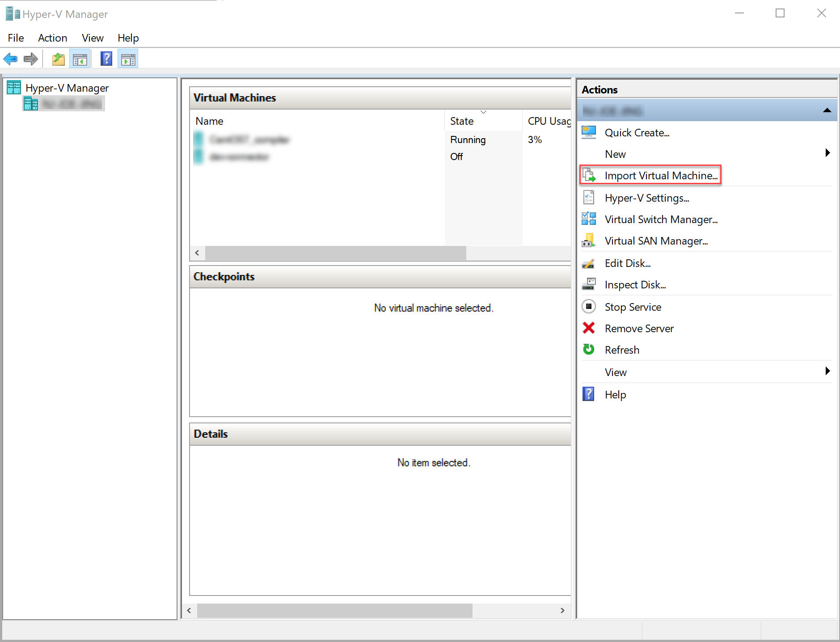
Task: Open the Inspect Disk dialog
Action: 635,284
